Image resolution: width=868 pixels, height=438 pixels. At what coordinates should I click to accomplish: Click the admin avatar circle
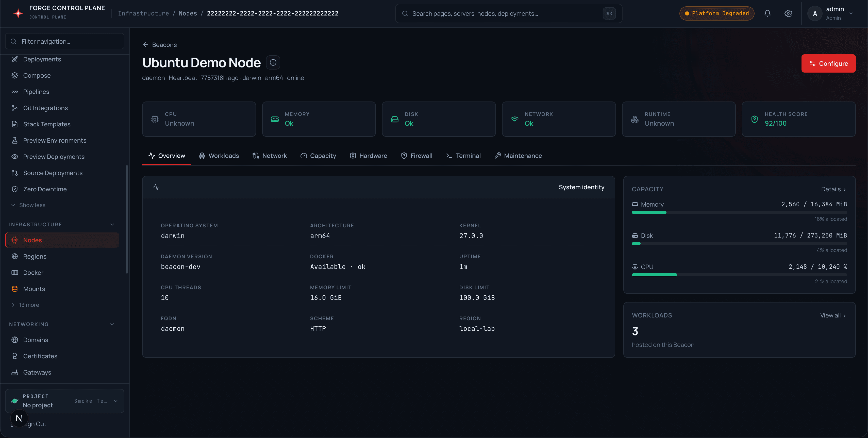pos(815,13)
